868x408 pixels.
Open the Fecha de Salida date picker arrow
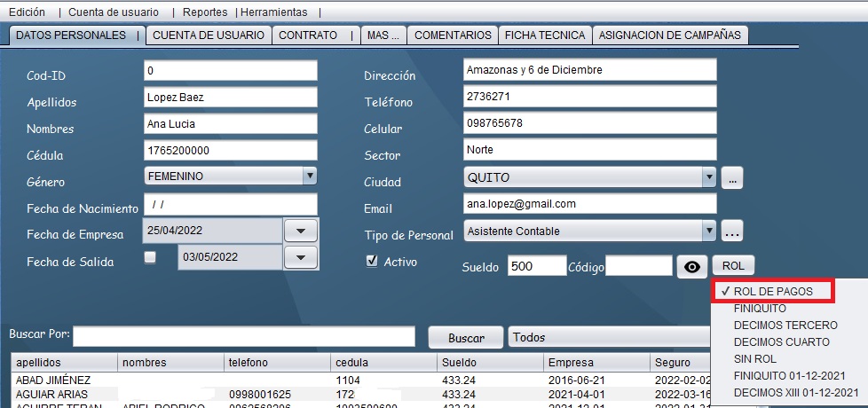[300, 257]
